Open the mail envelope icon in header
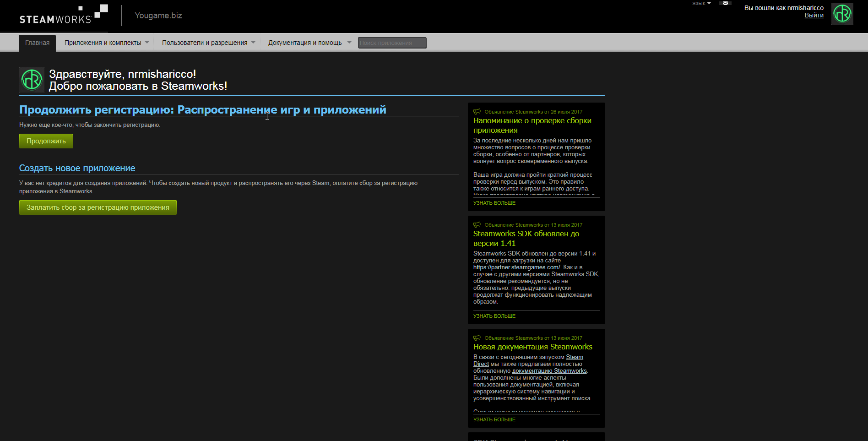The image size is (868, 441). pyautogui.click(x=725, y=3)
